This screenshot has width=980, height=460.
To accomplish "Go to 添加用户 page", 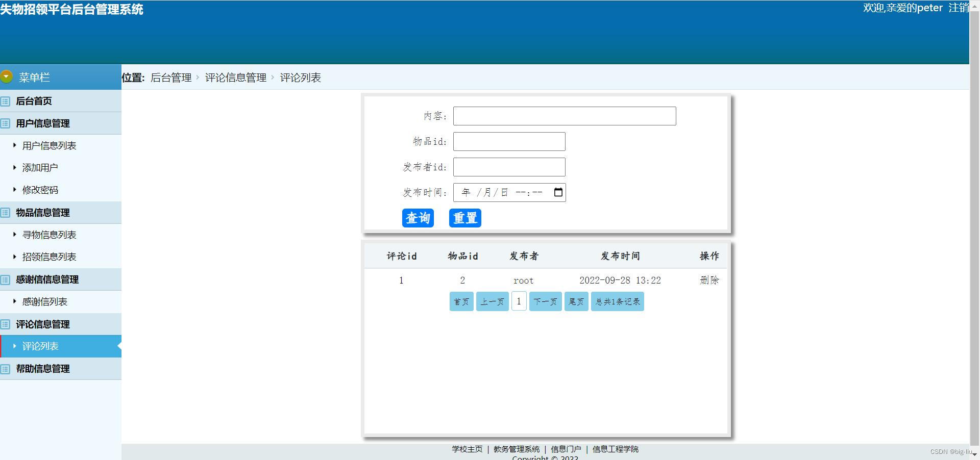I will (40, 168).
